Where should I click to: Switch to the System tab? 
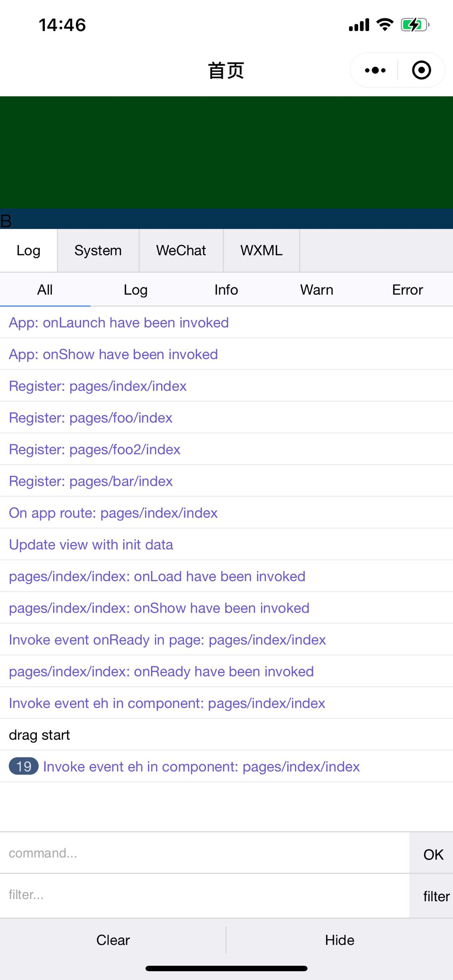pyautogui.click(x=98, y=250)
